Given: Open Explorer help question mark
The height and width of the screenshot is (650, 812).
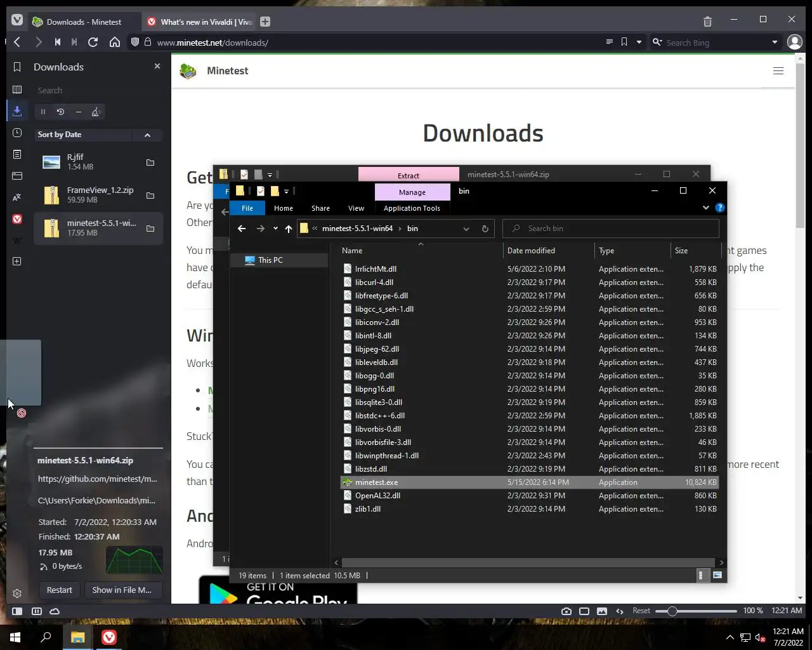Looking at the screenshot, I should [719, 208].
